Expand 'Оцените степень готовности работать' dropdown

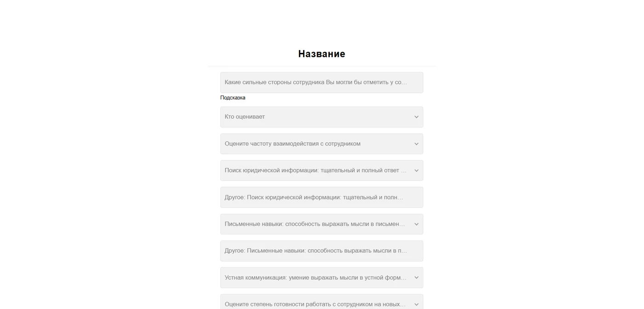coord(322,302)
